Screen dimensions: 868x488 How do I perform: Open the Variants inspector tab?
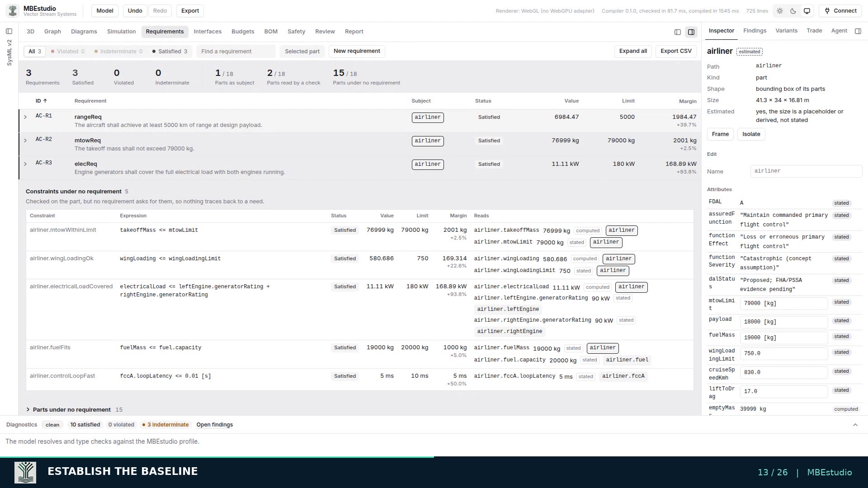click(786, 31)
